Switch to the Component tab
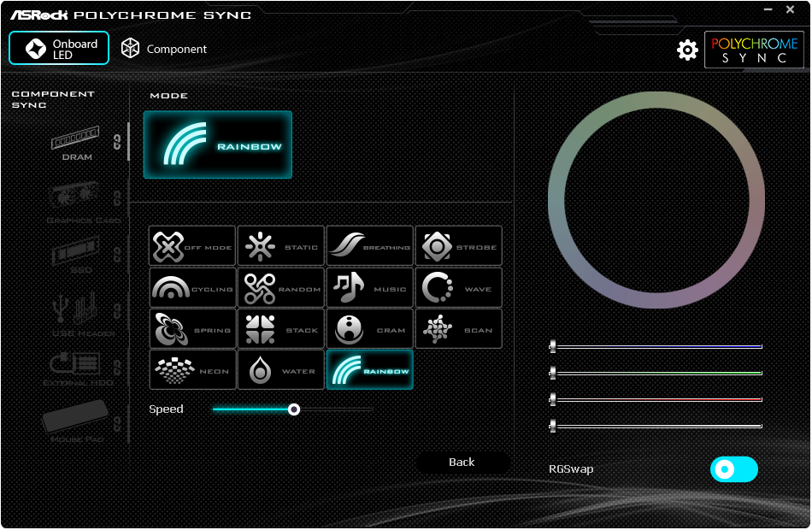Image resolution: width=812 pixels, height=530 pixels. point(163,49)
